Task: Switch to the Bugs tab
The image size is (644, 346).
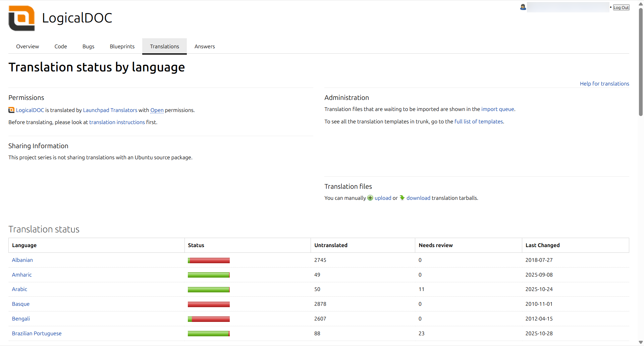Action: [x=88, y=46]
